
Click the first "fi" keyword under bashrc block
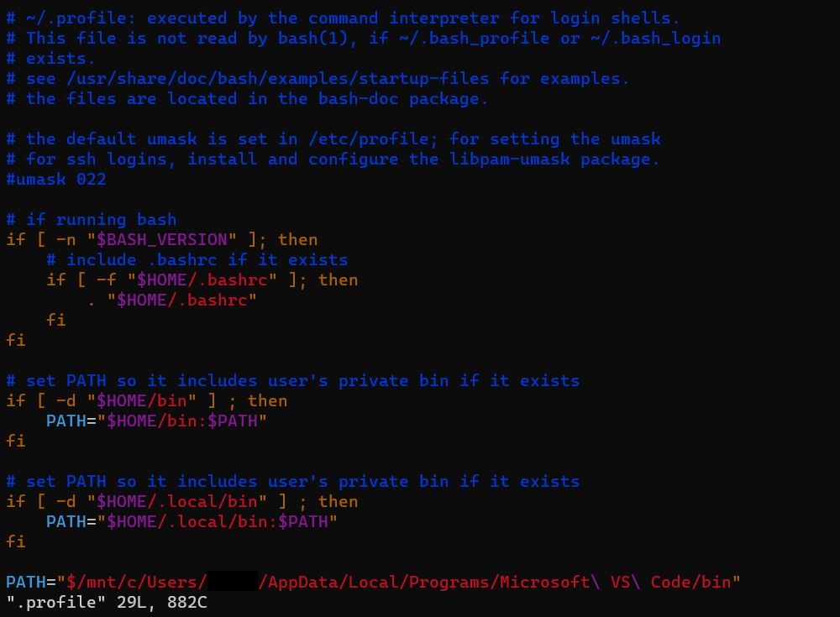tap(55, 320)
